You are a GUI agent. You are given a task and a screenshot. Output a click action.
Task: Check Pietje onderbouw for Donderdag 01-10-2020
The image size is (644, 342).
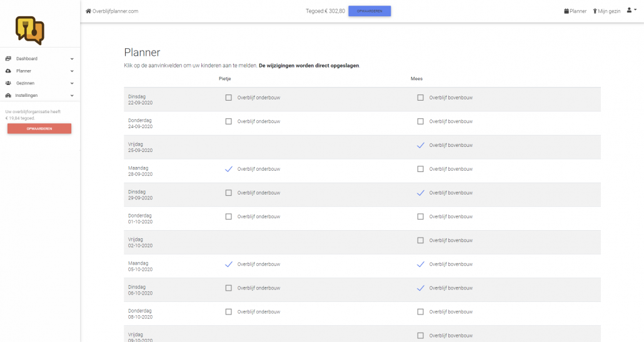point(228,217)
